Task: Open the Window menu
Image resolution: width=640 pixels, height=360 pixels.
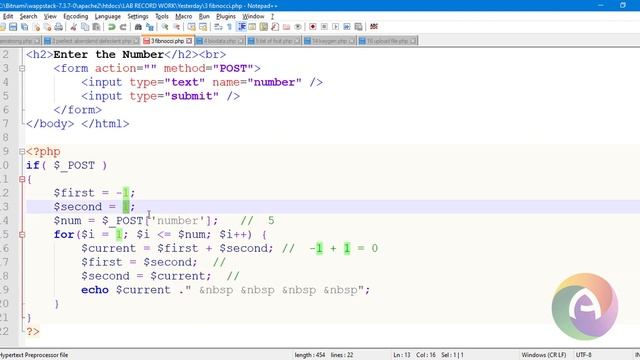Action: [253, 16]
